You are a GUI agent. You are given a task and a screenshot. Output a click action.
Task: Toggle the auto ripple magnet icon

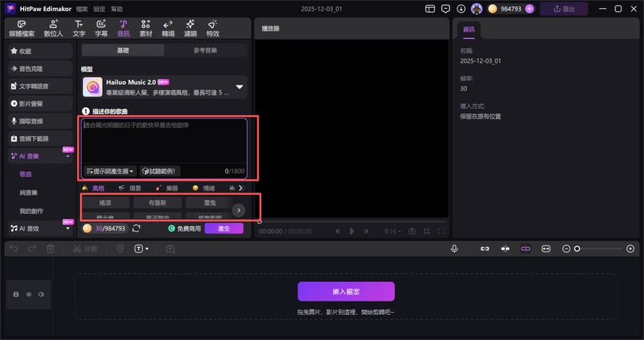(505, 249)
